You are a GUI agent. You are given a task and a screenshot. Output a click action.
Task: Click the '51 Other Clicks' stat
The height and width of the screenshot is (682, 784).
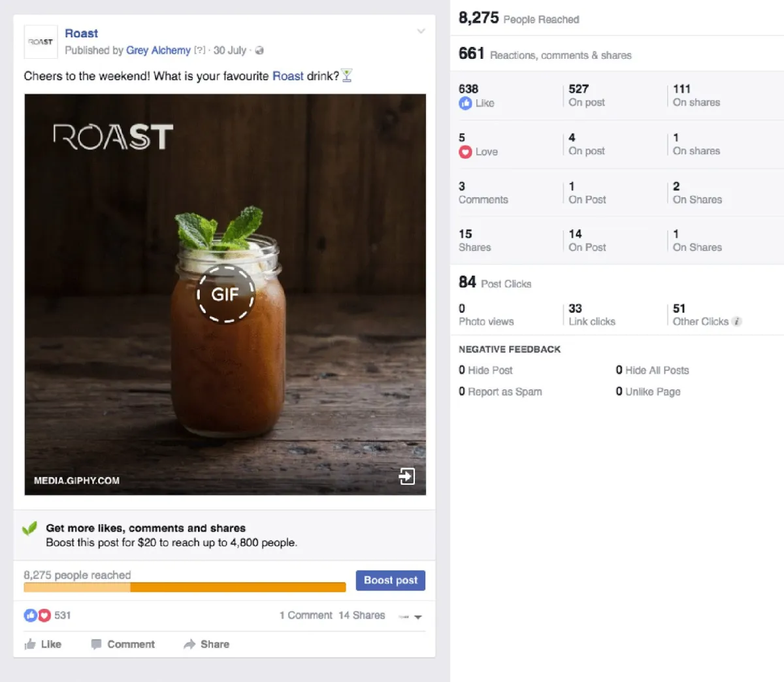pyautogui.click(x=701, y=315)
